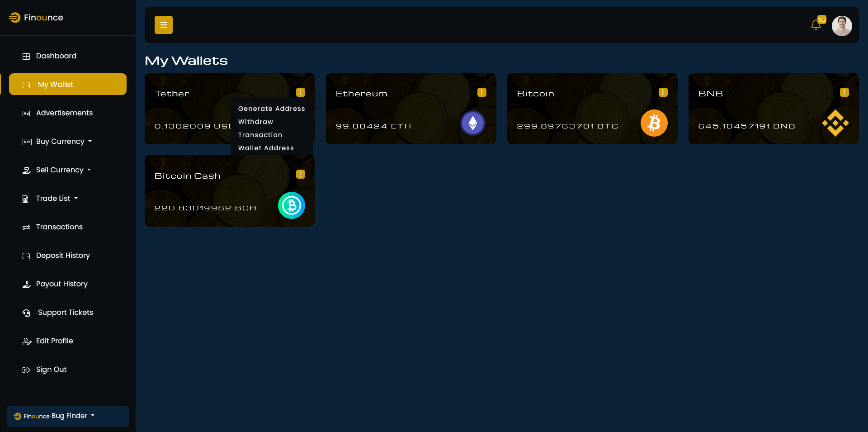Image resolution: width=868 pixels, height=432 pixels.
Task: Click the BNB logo icon
Action: [835, 123]
